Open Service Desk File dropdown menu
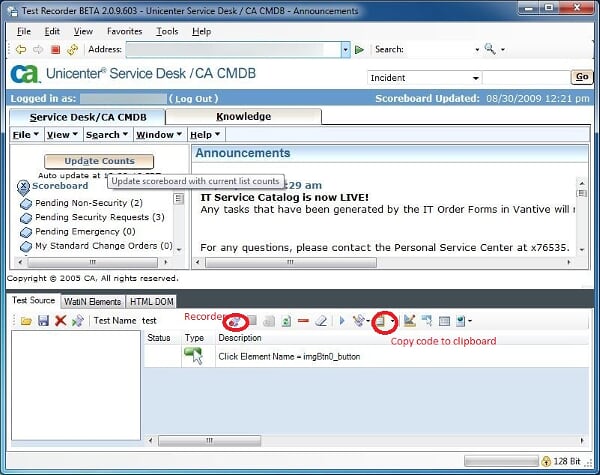 point(26,135)
